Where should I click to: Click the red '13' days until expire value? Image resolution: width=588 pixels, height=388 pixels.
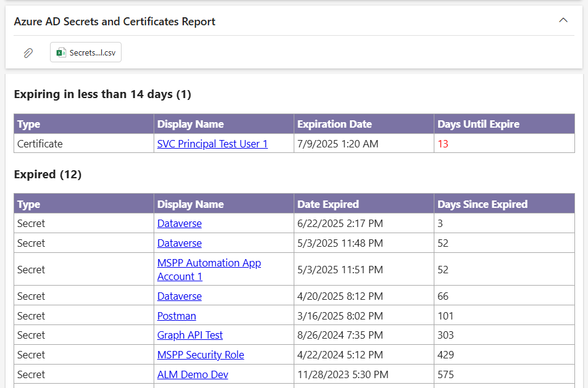coord(443,144)
